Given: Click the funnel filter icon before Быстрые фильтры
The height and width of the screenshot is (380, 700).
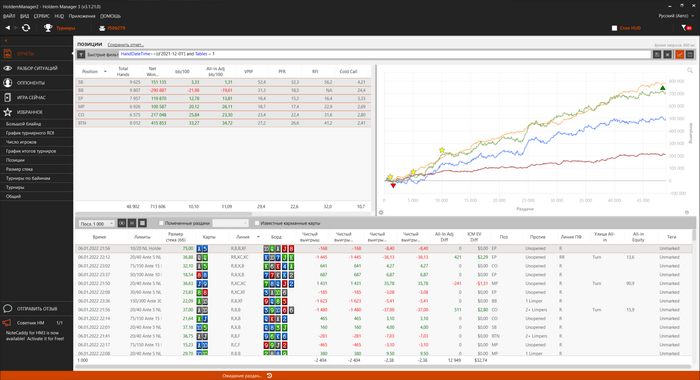Looking at the screenshot, I should tap(81, 54).
